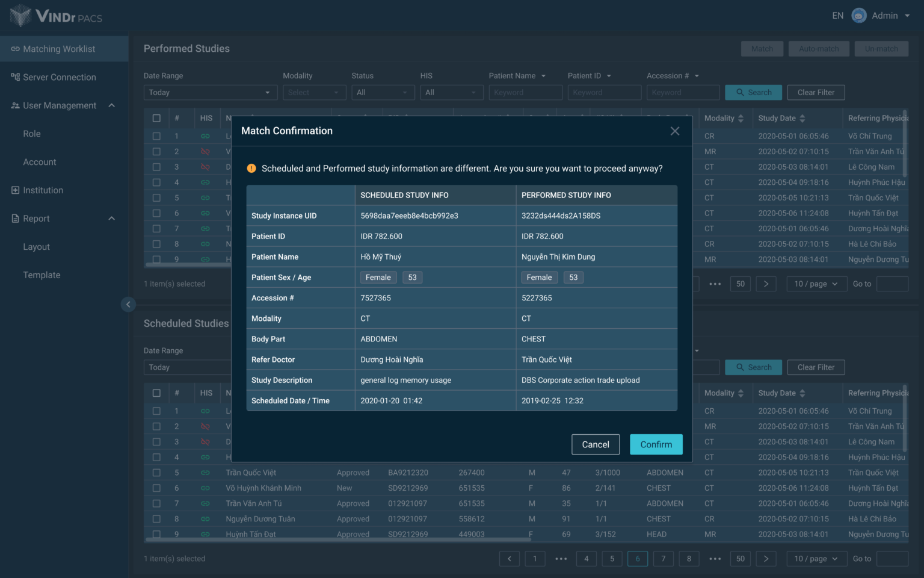This screenshot has width=924, height=578.
Task: Click Server Connection sidebar icon
Action: pos(16,77)
